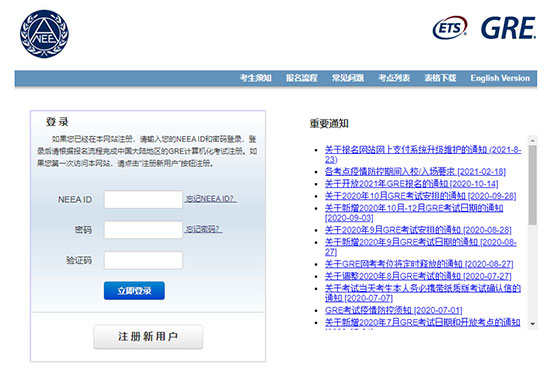Open notice 关于2020年9月GRE考试安排的通知
Screen dimensions: 550x377
point(418,230)
